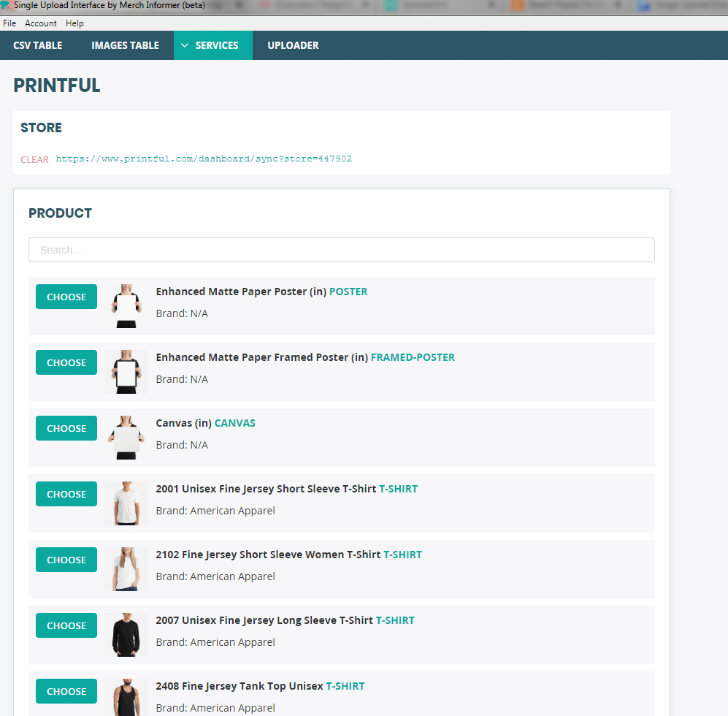Screen dimensions: 728x716
Task: Open the Help menu
Action: pyautogui.click(x=74, y=23)
